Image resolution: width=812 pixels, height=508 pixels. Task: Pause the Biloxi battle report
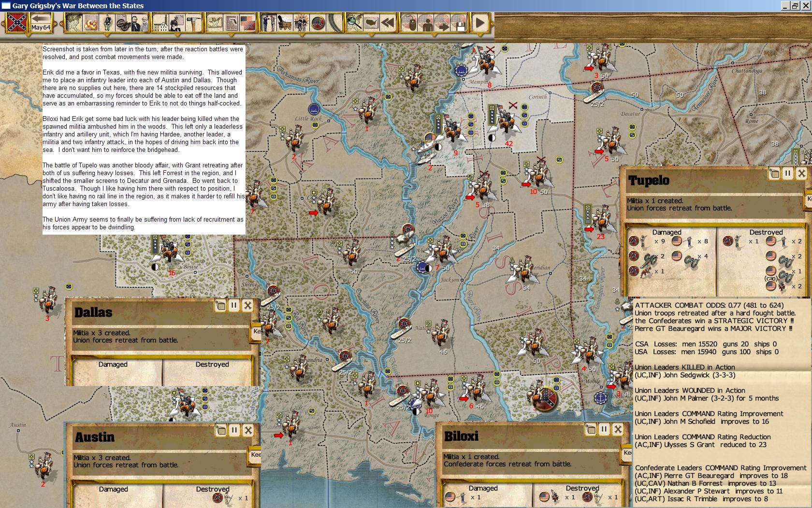(604, 429)
